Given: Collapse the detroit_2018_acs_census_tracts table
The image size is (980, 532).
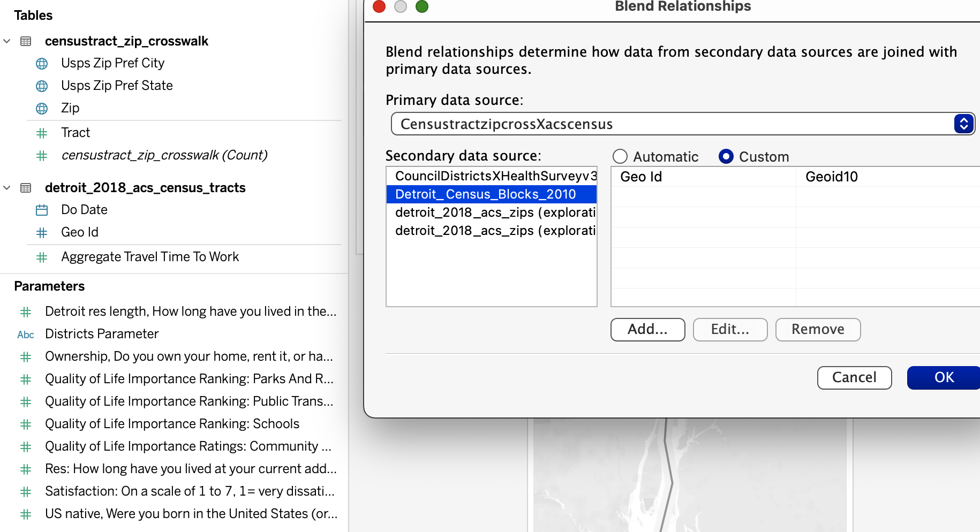Looking at the screenshot, I should (x=7, y=188).
